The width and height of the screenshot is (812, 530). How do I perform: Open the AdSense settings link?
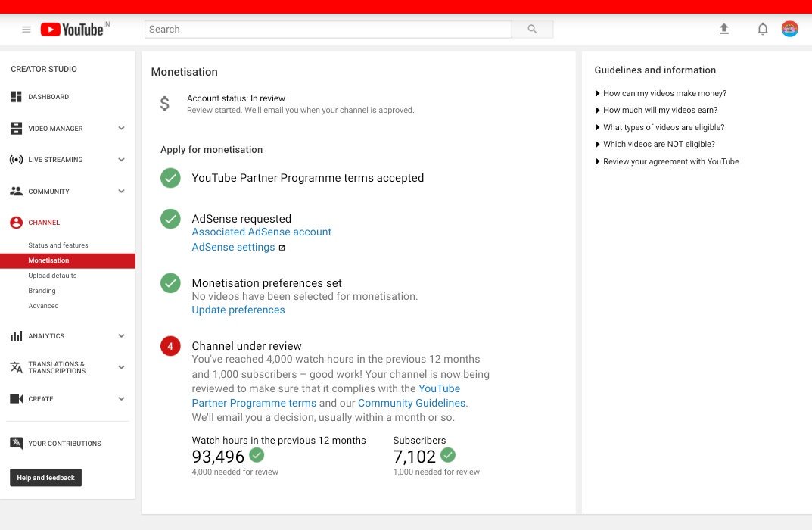point(234,247)
